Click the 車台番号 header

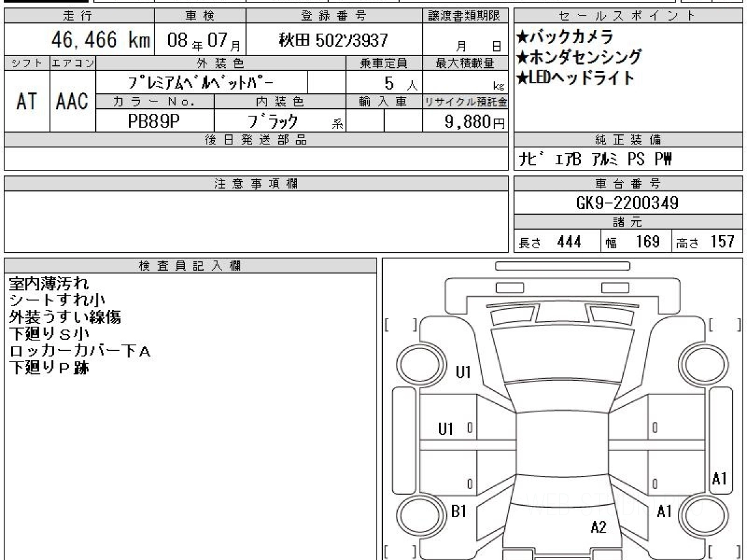tap(629, 184)
